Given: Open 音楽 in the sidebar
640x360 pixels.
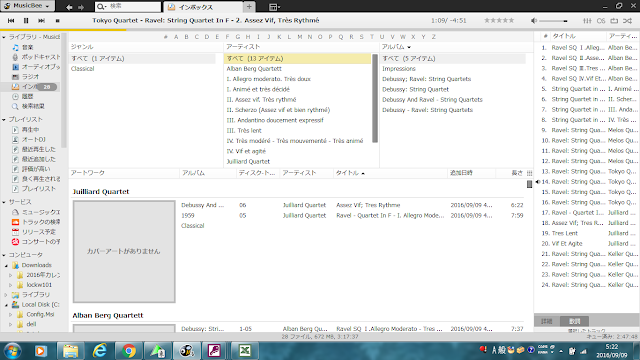Looking at the screenshot, I should 27,47.
